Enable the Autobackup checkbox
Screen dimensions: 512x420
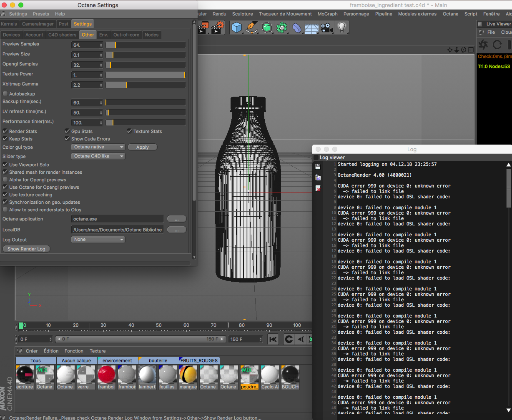[5, 94]
